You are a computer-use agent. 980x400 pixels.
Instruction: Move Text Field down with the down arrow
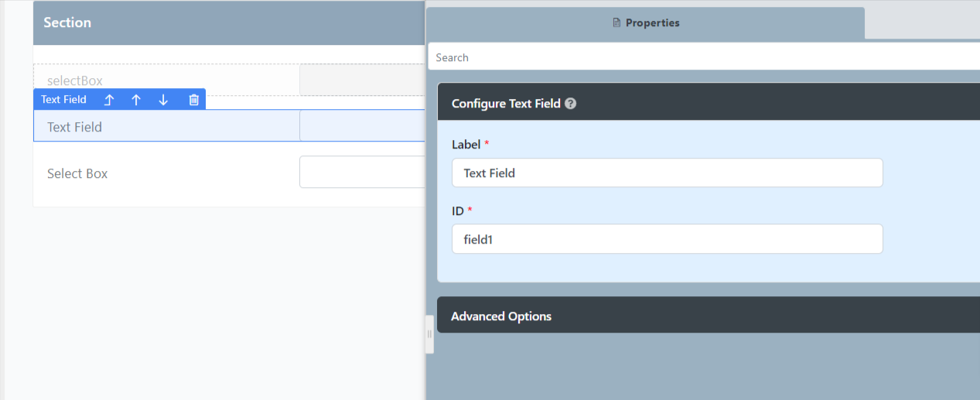pos(163,100)
